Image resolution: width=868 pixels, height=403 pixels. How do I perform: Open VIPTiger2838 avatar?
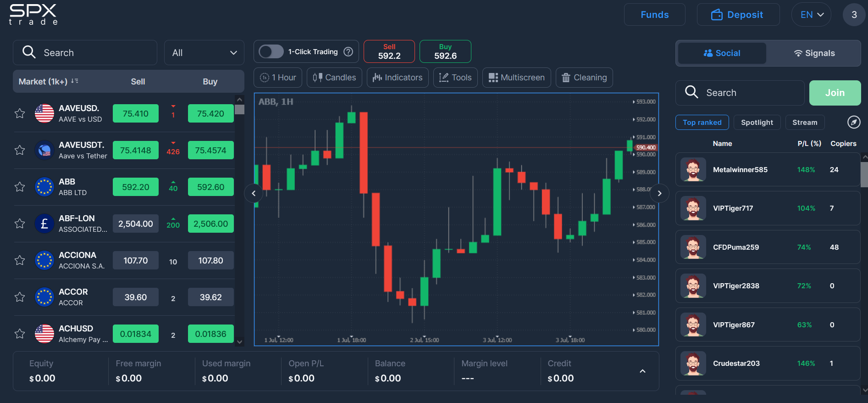point(693,286)
